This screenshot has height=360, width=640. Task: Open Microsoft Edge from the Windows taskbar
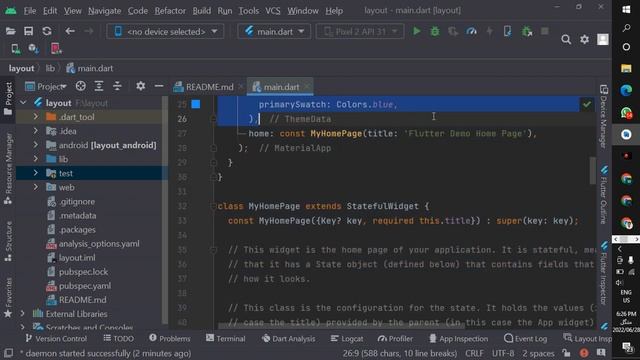pos(626,90)
